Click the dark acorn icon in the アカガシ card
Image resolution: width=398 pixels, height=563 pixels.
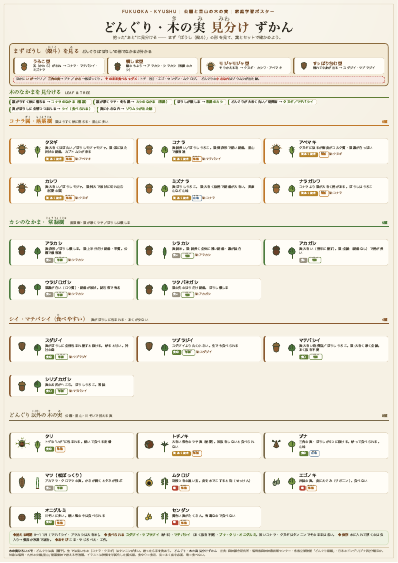click(276, 251)
